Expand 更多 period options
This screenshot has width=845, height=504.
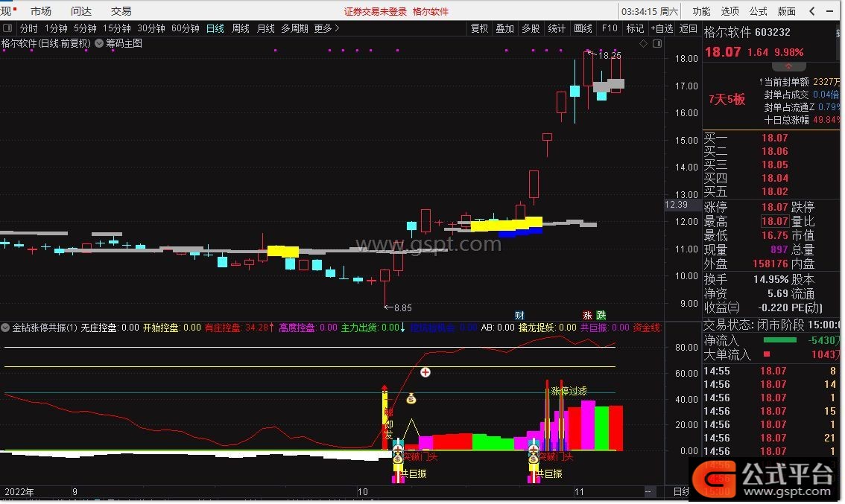[x=326, y=28]
